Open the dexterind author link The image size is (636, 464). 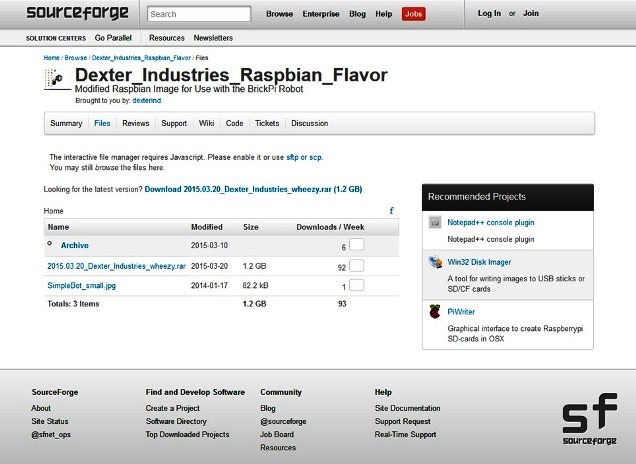coord(147,101)
